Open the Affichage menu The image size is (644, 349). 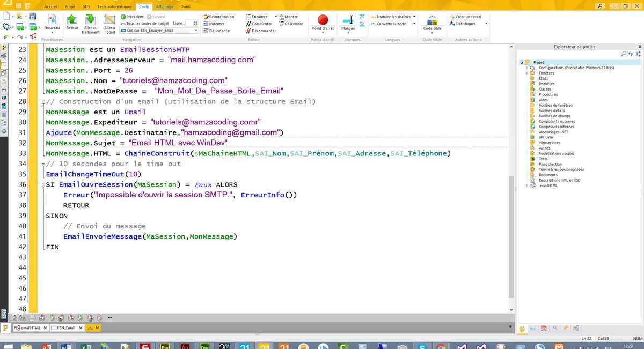click(x=164, y=6)
